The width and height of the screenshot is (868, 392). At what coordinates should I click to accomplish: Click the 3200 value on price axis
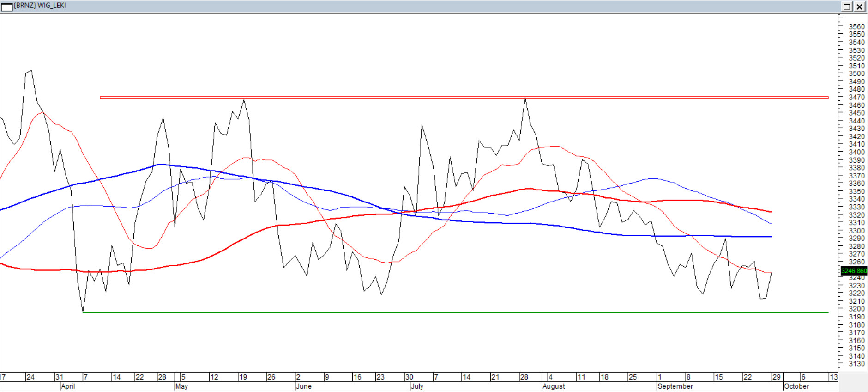856,309
